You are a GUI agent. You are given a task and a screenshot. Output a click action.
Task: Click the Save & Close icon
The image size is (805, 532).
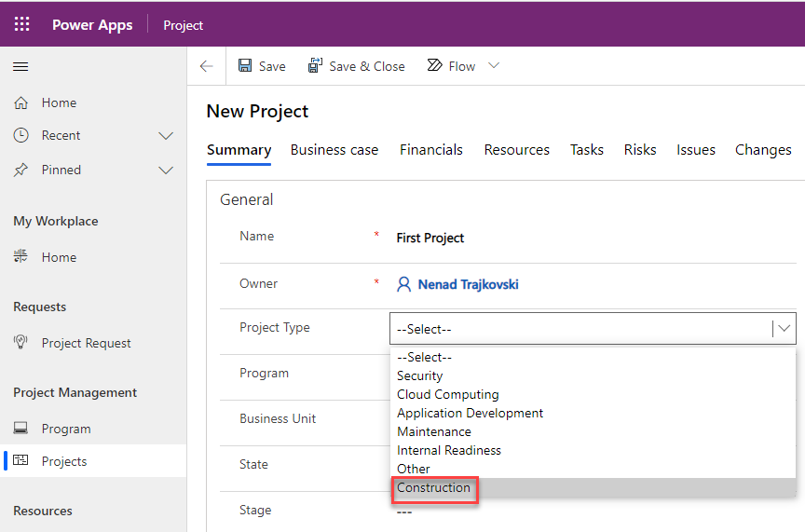click(316, 66)
